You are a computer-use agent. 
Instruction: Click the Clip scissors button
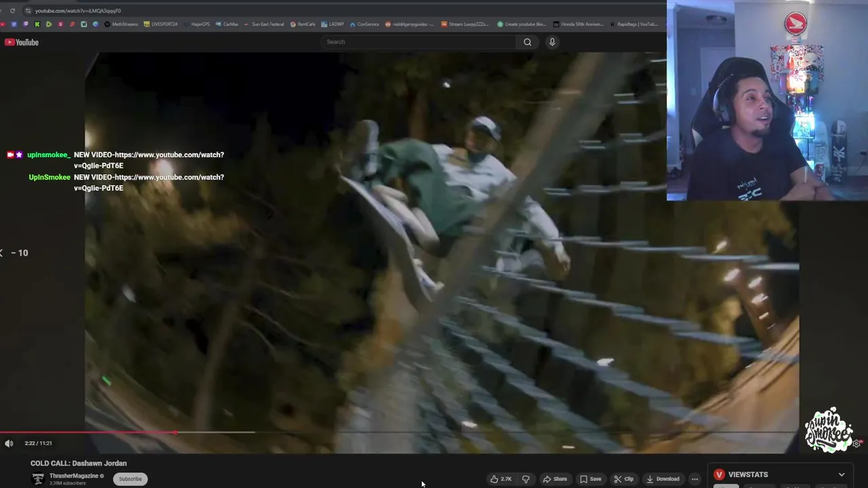click(624, 479)
